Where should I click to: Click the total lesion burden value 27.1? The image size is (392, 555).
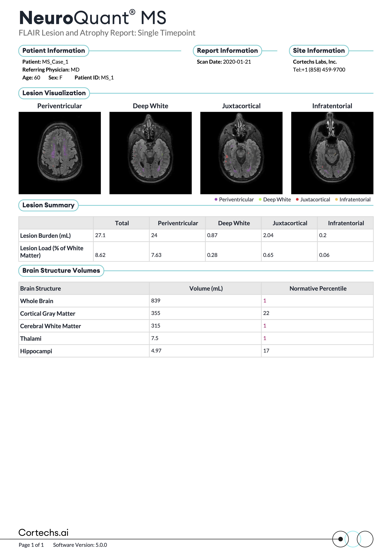pos(100,235)
